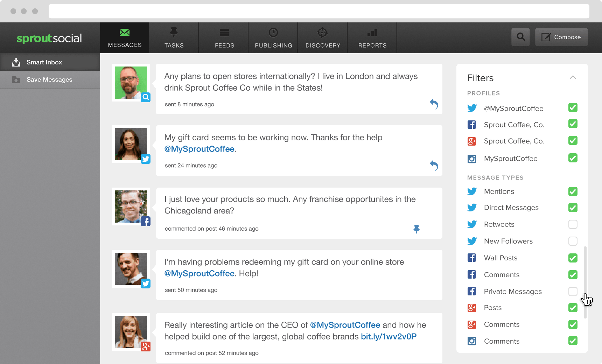Open the Tasks tab
The height and width of the screenshot is (364, 602).
pyautogui.click(x=174, y=38)
